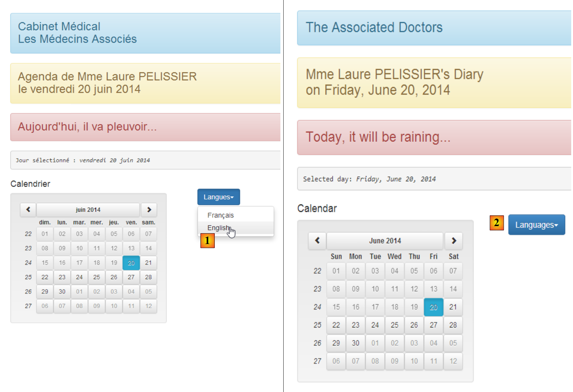The image size is (573, 392).
Task: Select highlighted day 20 in French calendar
Action: pyautogui.click(x=131, y=263)
